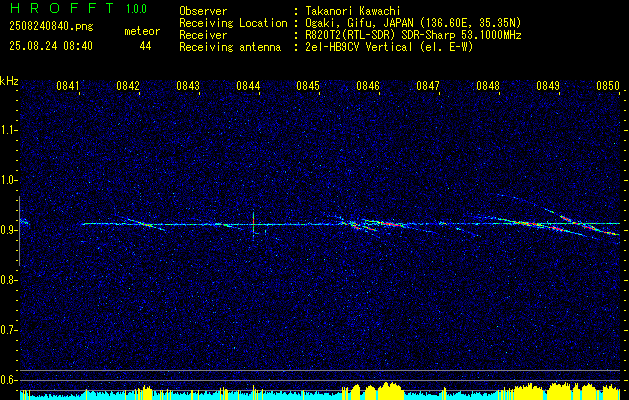Click the 0.9 kHz axis label
629x400 pixels.
tap(8, 230)
